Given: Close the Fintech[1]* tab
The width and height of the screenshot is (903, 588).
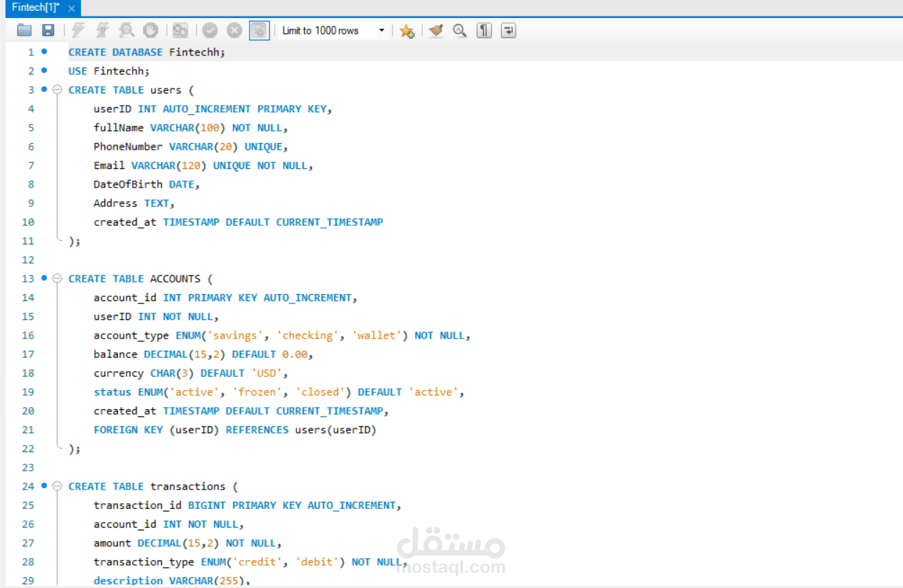Looking at the screenshot, I should pyautogui.click(x=72, y=8).
